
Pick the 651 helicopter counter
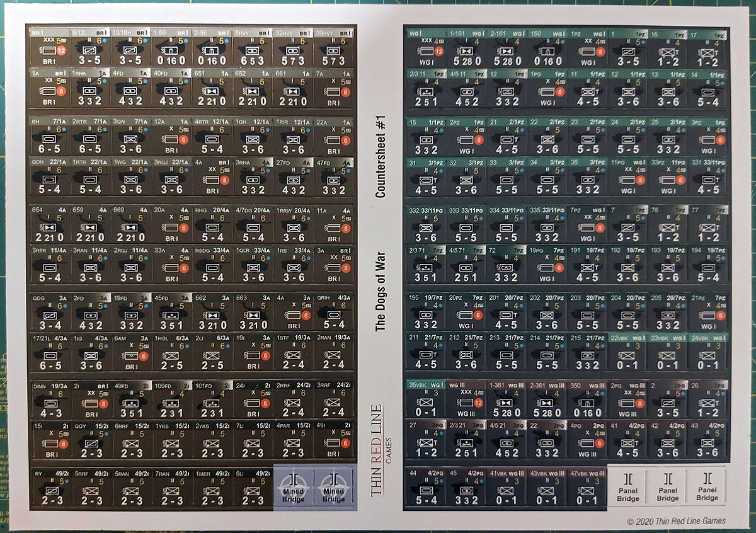(212, 87)
